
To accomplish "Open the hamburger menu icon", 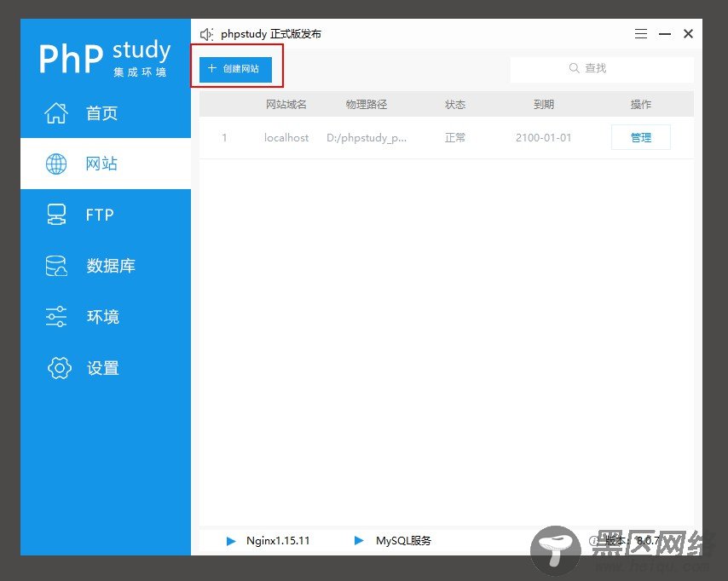I will [641, 34].
